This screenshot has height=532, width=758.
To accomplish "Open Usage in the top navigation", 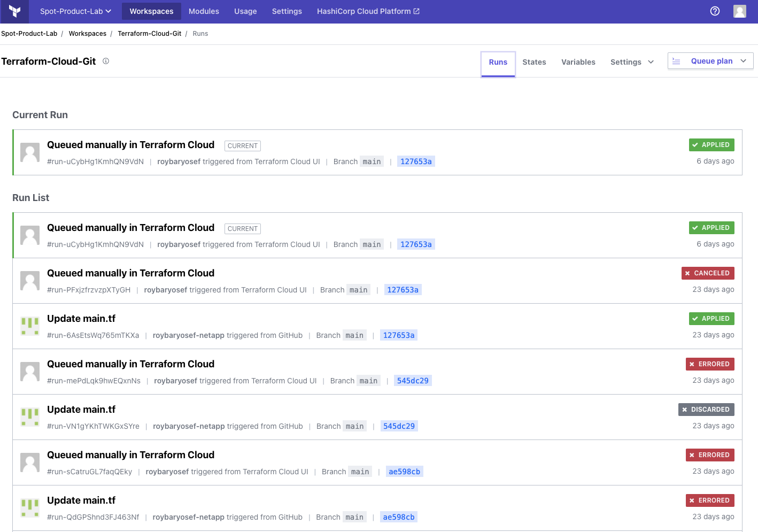I will (x=245, y=11).
